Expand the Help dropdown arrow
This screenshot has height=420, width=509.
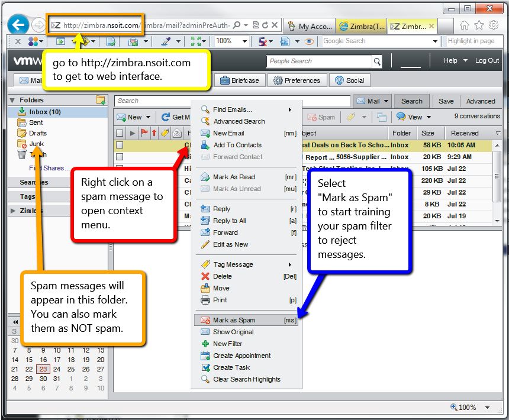click(x=465, y=61)
